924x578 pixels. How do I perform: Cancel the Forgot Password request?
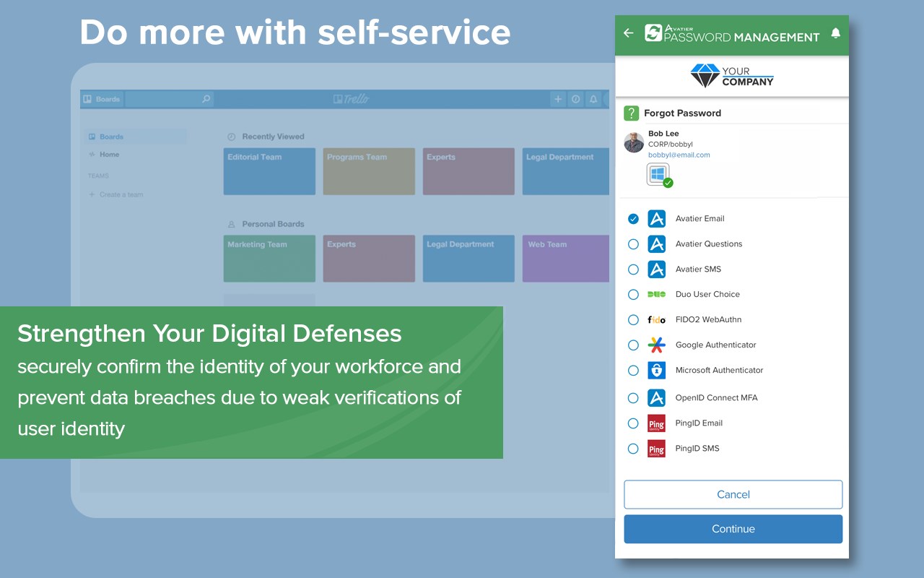coord(733,495)
